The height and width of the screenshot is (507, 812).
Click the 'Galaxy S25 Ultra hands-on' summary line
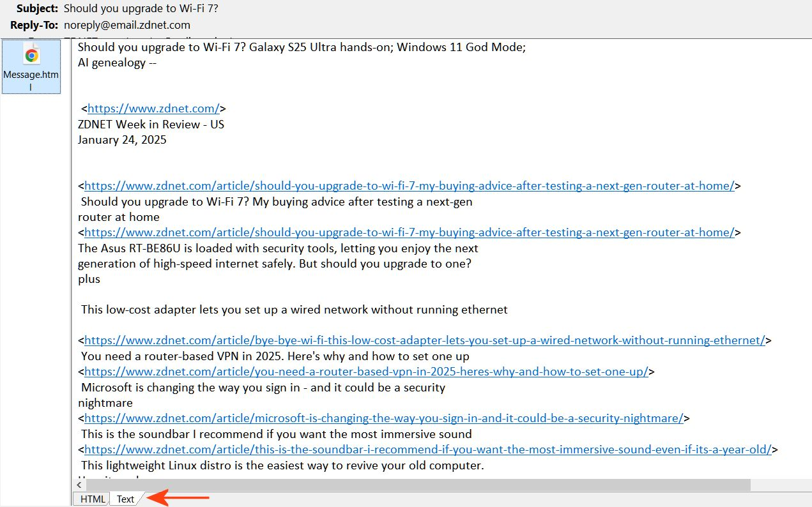click(302, 47)
